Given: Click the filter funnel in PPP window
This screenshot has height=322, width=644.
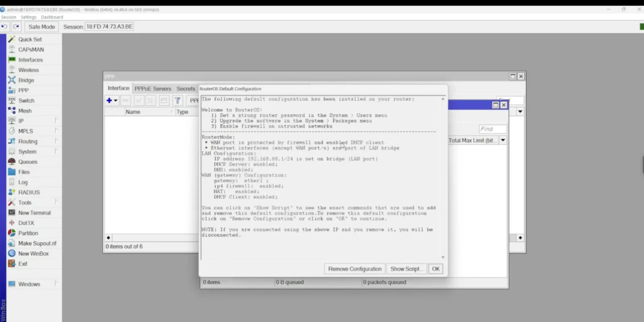Looking at the screenshot, I should (x=178, y=100).
